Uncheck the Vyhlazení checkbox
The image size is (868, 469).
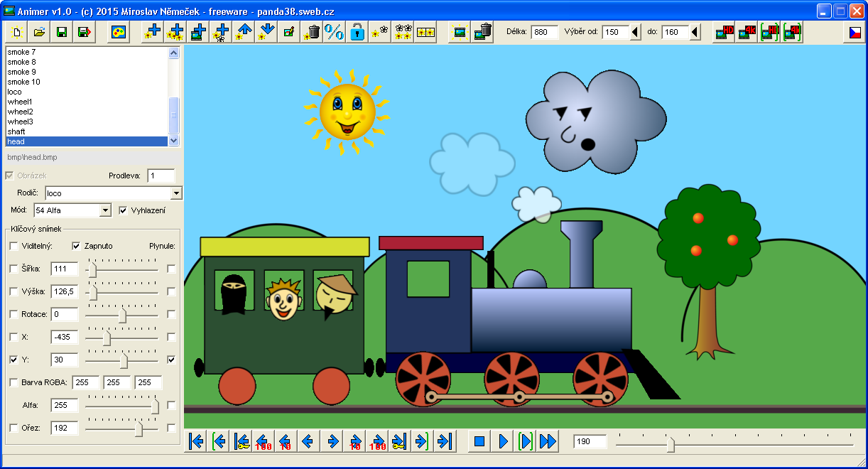124,210
